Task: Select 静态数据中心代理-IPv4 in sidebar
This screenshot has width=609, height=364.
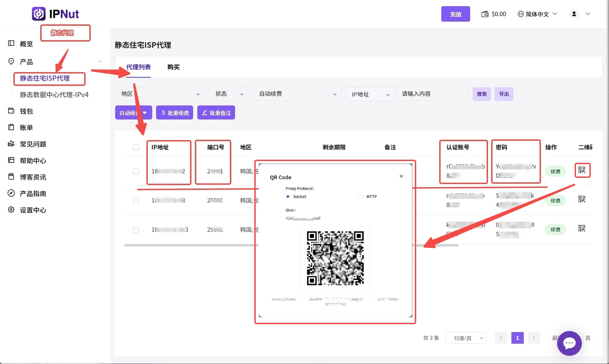Action: coord(54,95)
